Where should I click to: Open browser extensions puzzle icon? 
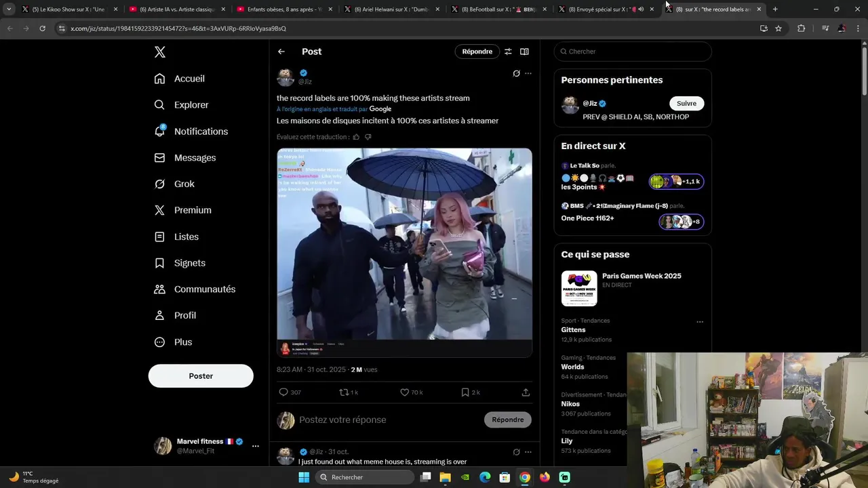[802, 28]
